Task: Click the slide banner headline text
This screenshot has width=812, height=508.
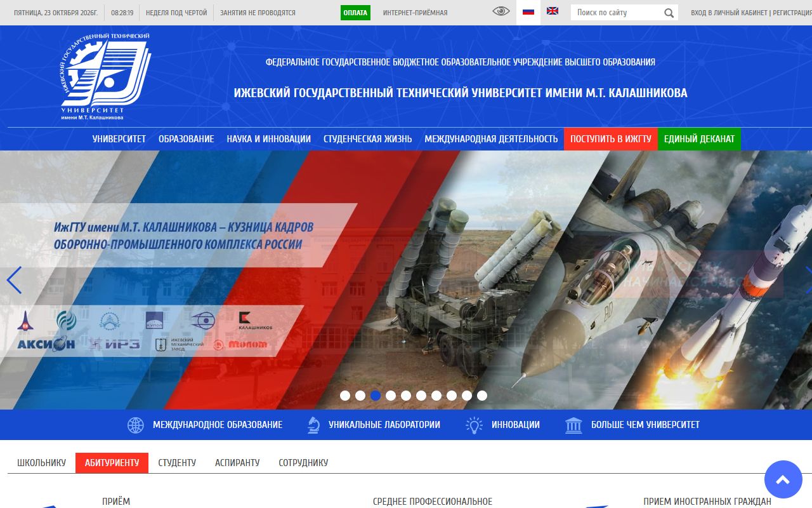Action: (183, 236)
